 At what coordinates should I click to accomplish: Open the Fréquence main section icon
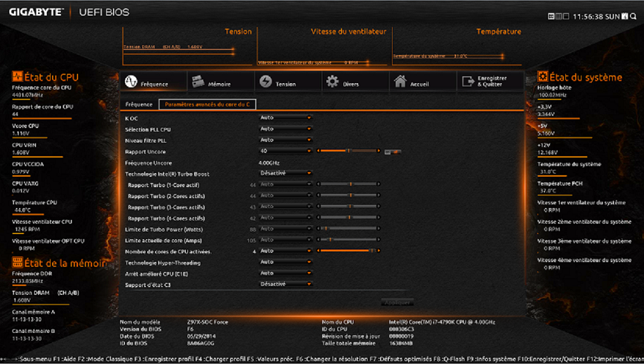(x=131, y=81)
